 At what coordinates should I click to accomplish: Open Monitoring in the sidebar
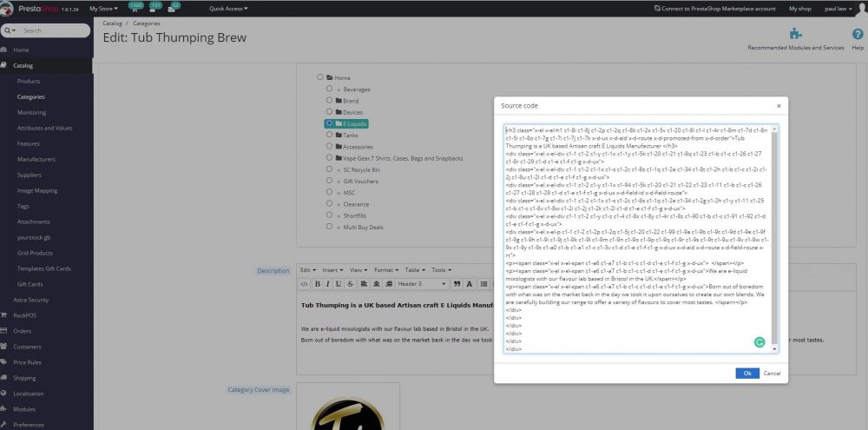tap(31, 112)
